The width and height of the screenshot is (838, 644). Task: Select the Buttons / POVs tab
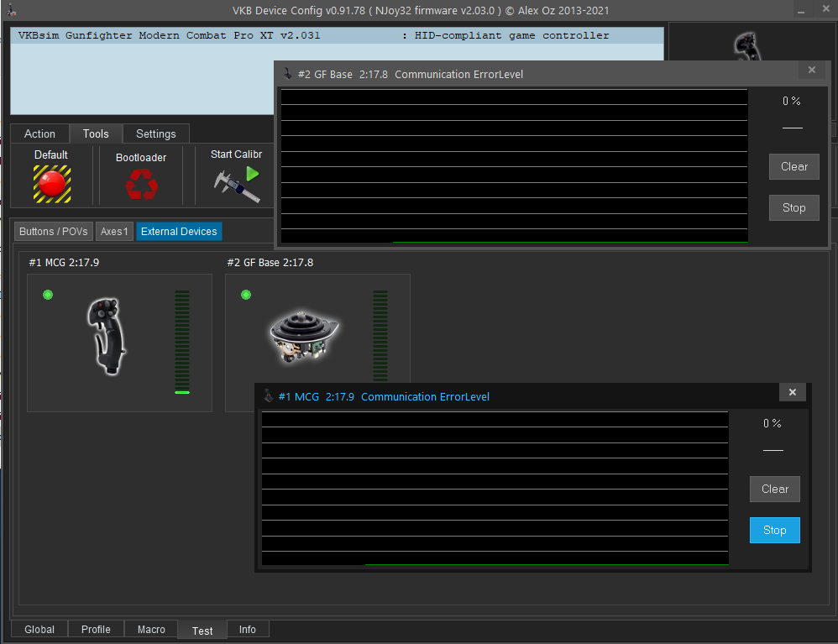coord(54,232)
